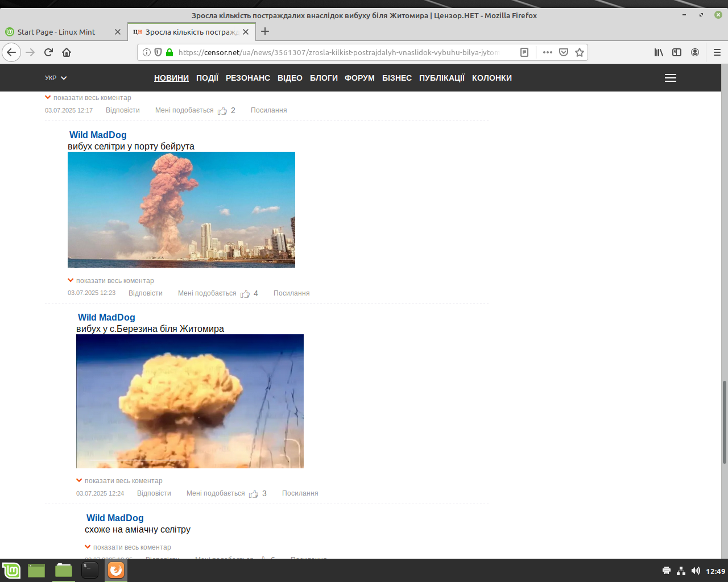Open the УКР language dropdown
The image size is (728, 582).
(x=56, y=78)
